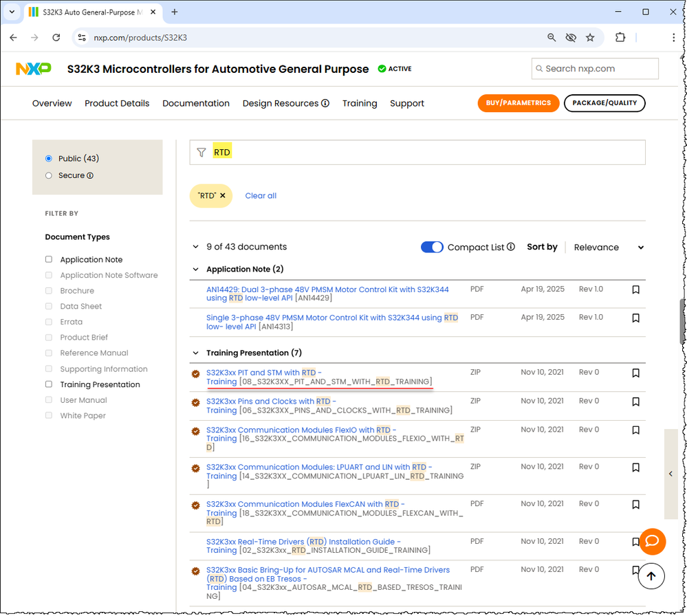
Task: Click the NXP logo
Action: 34,69
